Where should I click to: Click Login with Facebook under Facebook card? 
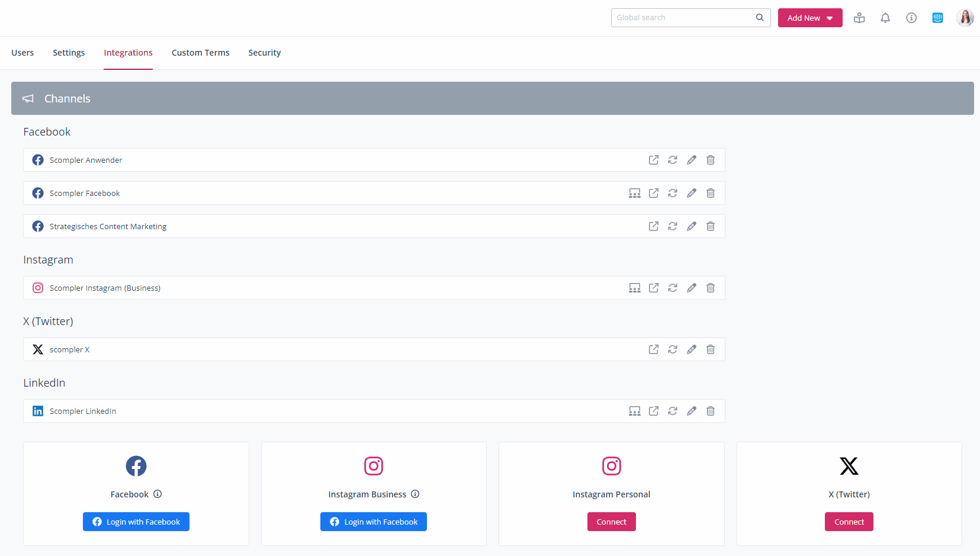click(x=136, y=522)
